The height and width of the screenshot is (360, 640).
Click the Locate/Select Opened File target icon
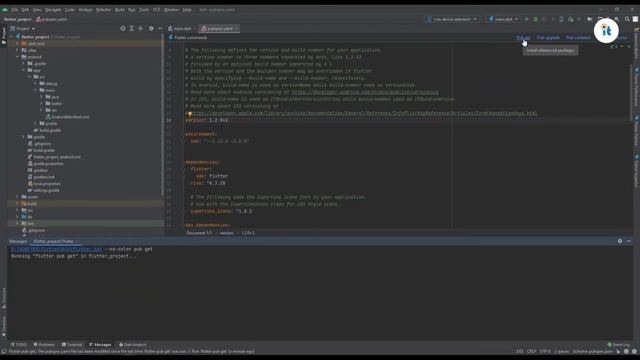(123, 29)
